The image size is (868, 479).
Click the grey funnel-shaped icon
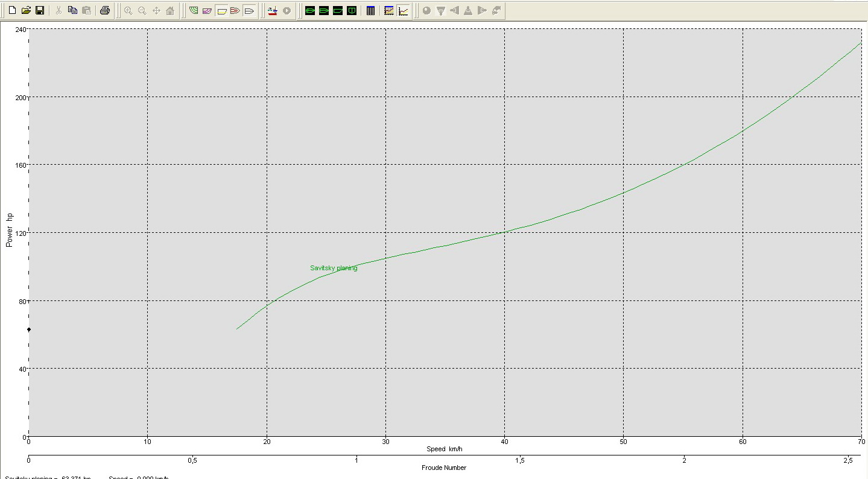click(x=441, y=10)
